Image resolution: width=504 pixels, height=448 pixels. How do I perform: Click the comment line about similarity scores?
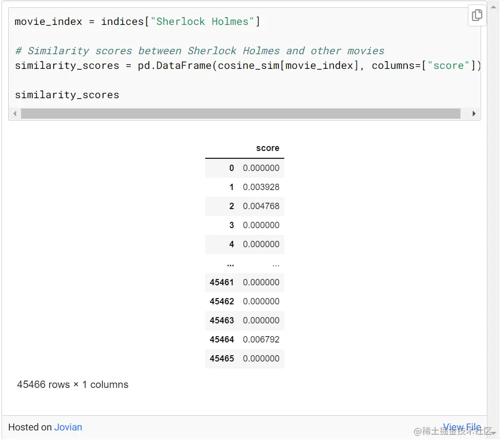200,51
